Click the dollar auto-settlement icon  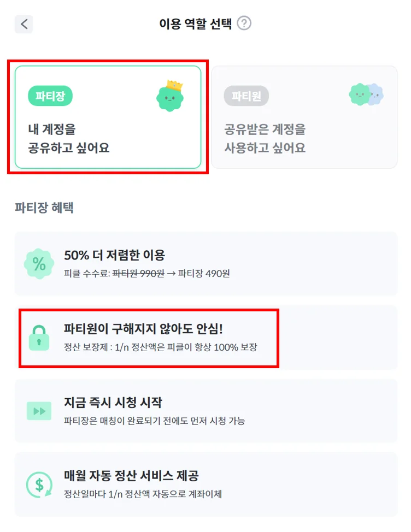39,484
